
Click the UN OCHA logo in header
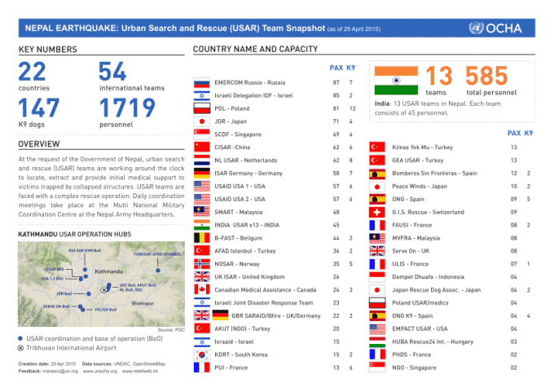tap(495, 29)
